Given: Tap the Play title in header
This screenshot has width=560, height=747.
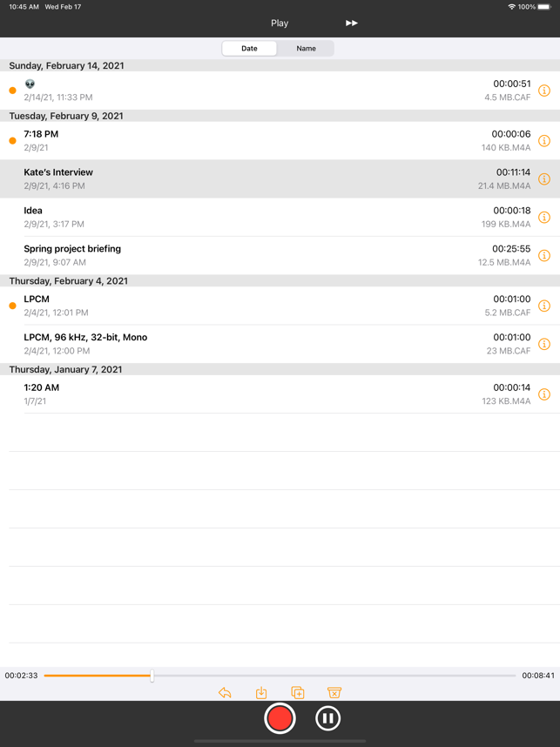Looking at the screenshot, I should (x=280, y=23).
